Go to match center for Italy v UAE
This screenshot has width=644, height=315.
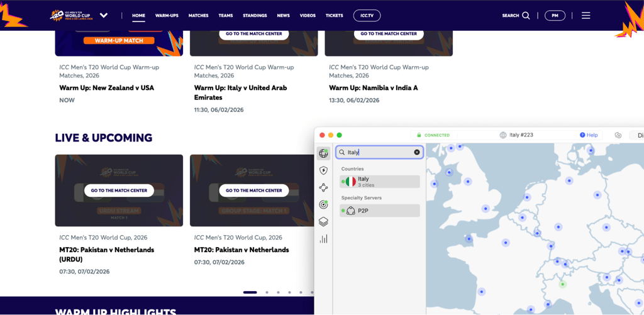[x=254, y=34]
